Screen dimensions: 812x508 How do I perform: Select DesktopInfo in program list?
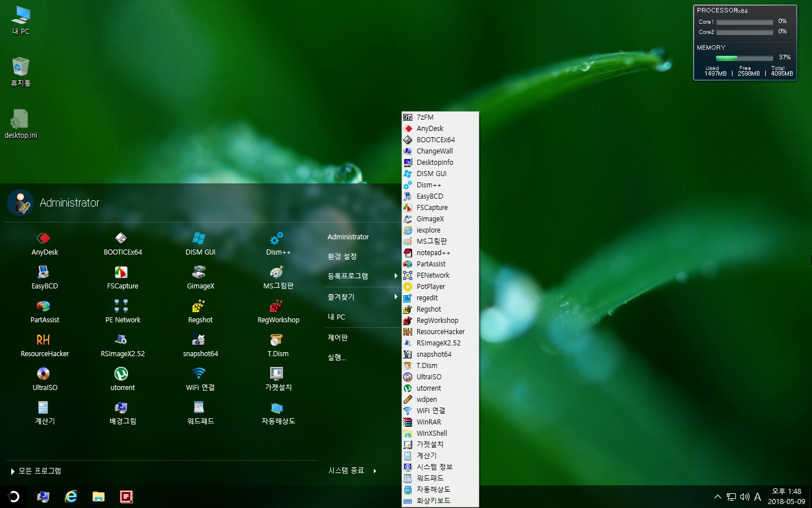click(440, 163)
